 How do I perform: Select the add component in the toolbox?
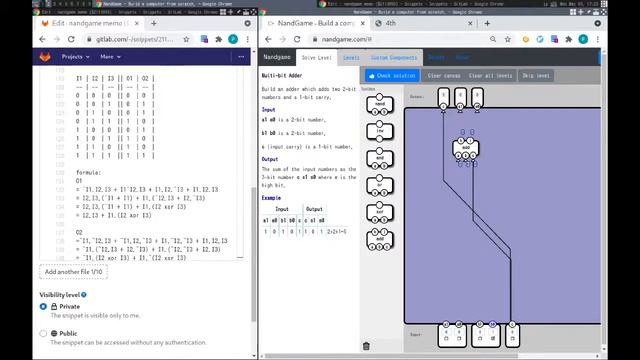tap(380, 239)
